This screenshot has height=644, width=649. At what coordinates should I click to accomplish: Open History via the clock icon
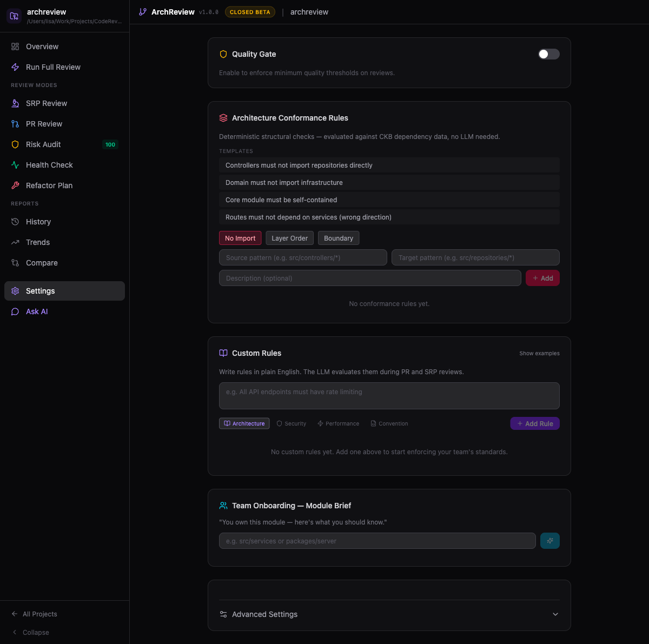click(15, 222)
